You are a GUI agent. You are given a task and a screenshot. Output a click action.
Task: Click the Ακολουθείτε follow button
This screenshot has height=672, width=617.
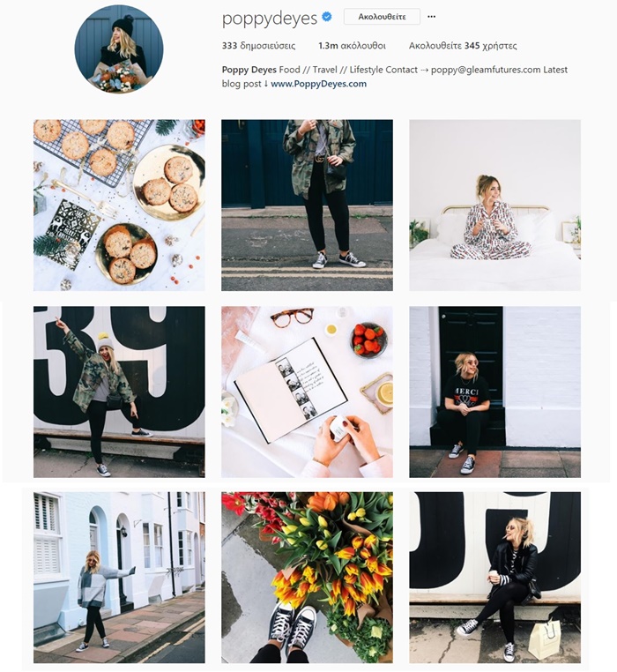(382, 17)
